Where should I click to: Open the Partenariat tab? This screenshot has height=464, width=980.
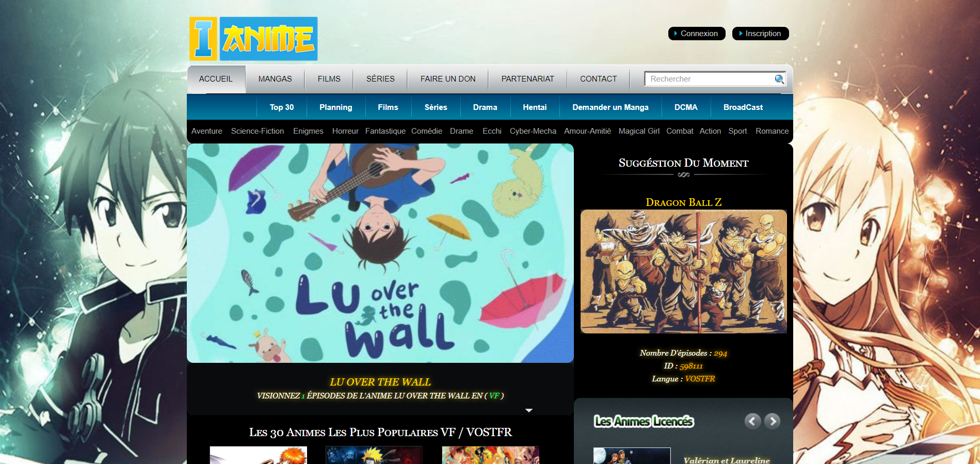click(x=527, y=79)
